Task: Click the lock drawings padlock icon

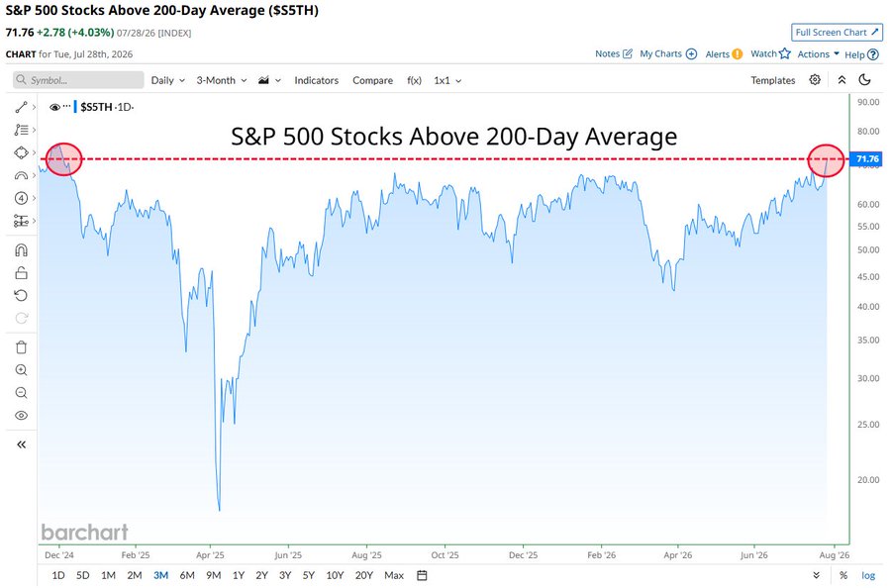Action: (x=21, y=272)
